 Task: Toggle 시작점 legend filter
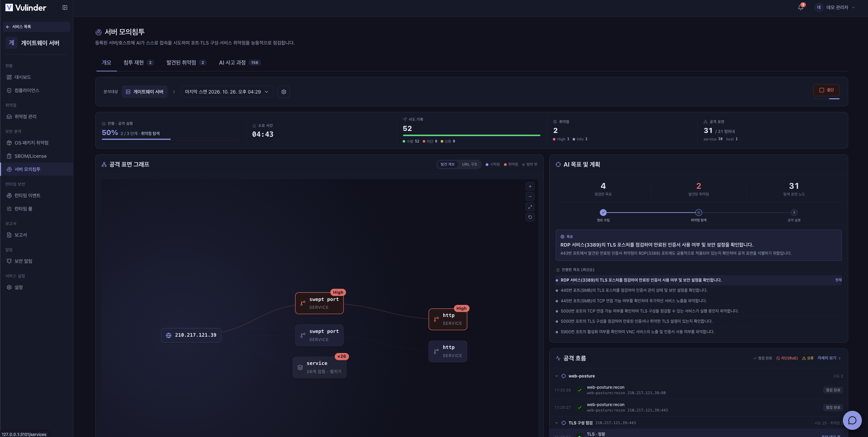pos(493,164)
